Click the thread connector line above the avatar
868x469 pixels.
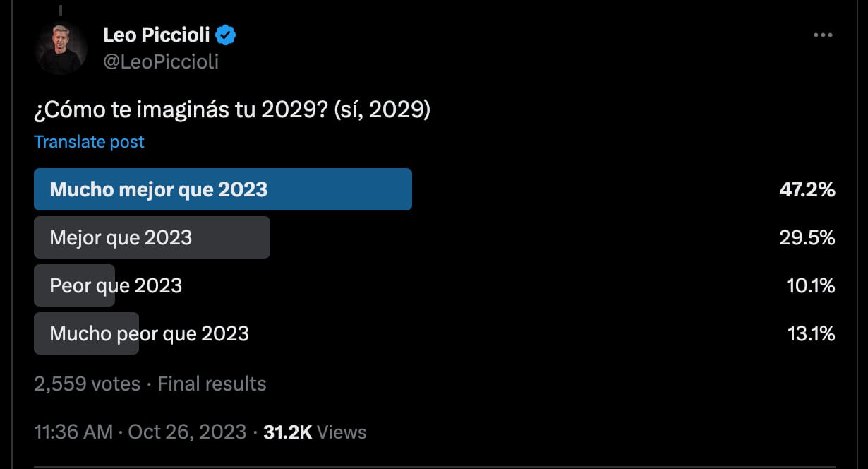point(61,9)
